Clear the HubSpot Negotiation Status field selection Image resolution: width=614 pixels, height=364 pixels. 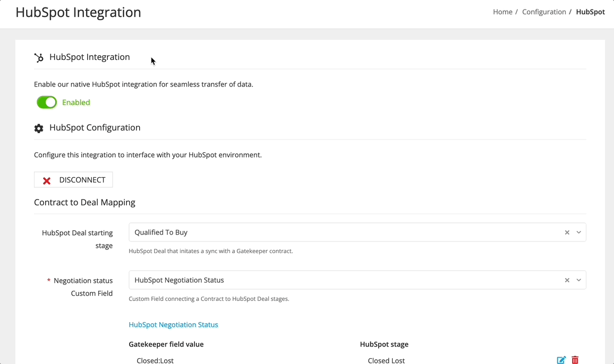(567, 280)
